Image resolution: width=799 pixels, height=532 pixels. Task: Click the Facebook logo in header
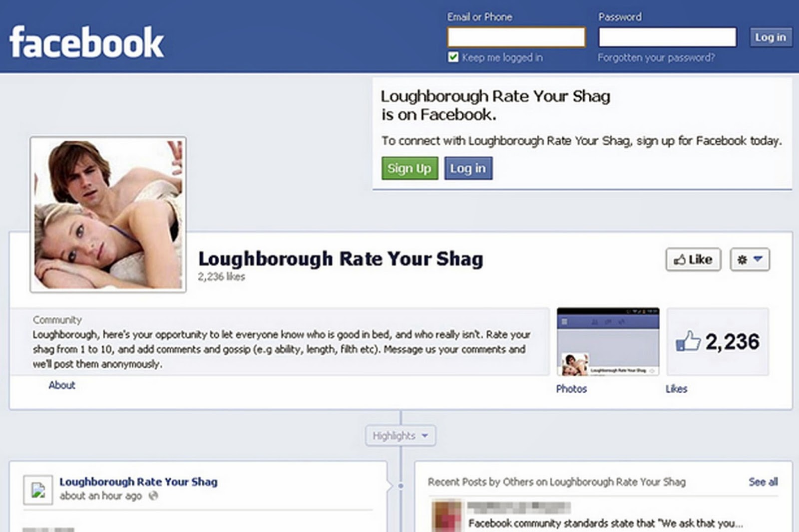click(86, 42)
